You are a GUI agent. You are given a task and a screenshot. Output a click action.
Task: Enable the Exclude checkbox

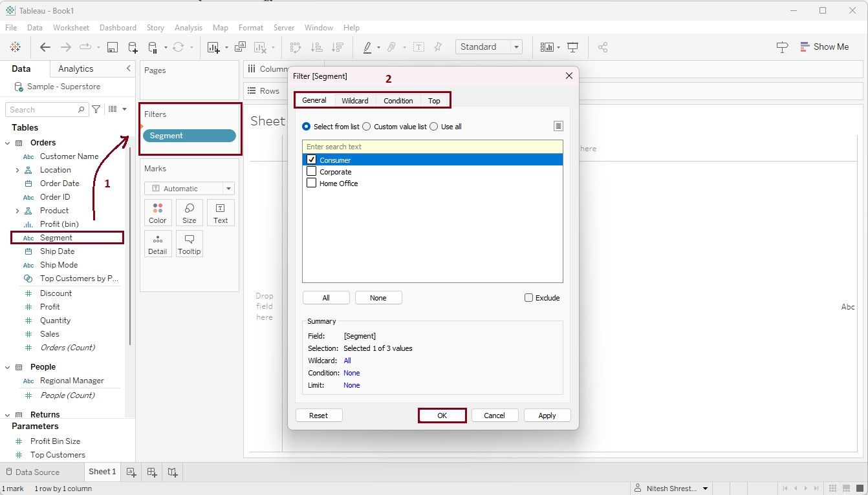pos(528,298)
